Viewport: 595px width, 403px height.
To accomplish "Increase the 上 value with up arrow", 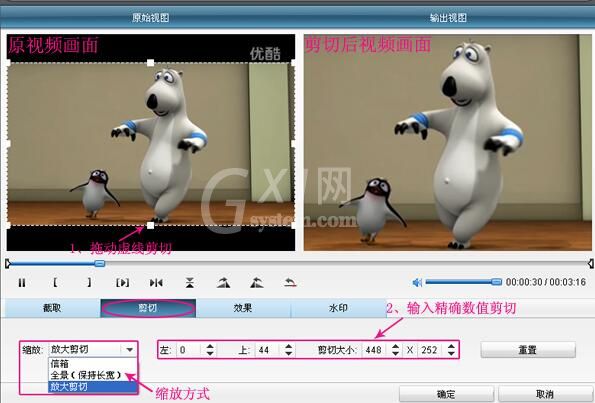I will (x=289, y=346).
